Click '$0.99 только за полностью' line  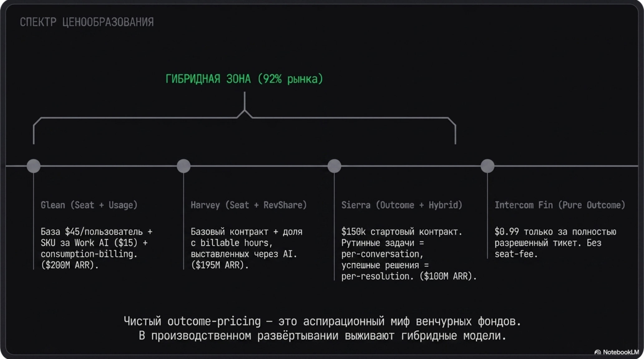pos(555,232)
